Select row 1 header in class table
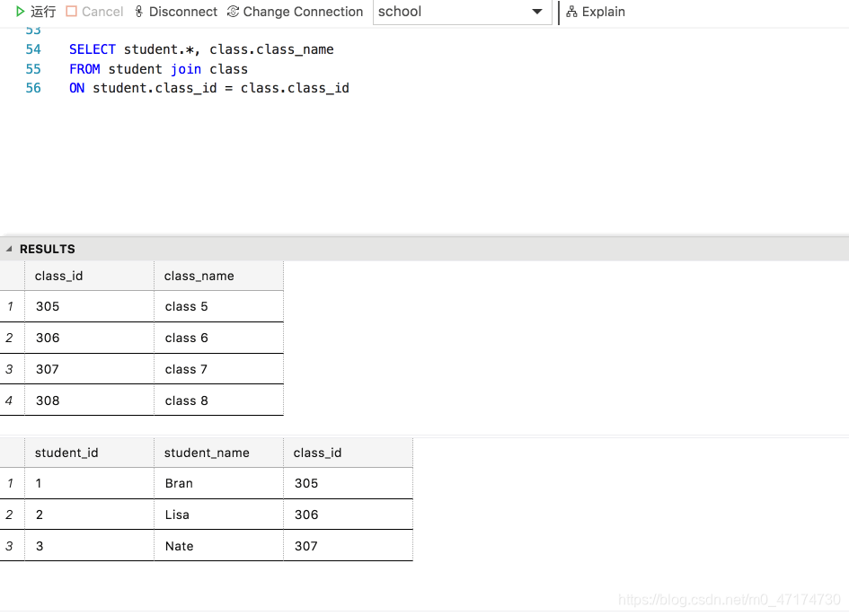This screenshot has width=849, height=616. point(12,306)
